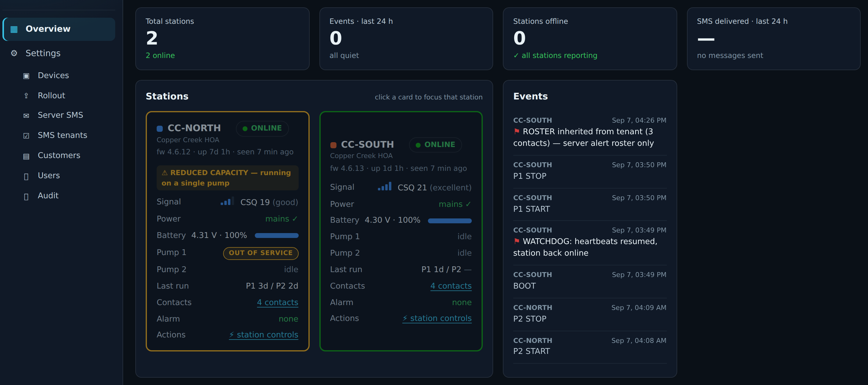Viewport: 868px width, 385px height.
Task: Select the CC-SOUTH P1 STOP event
Action: 590,171
